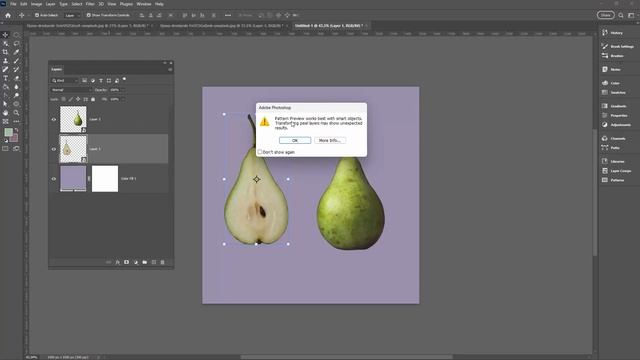The image size is (640, 360).
Task: Open the Window menu
Action: click(x=144, y=4)
